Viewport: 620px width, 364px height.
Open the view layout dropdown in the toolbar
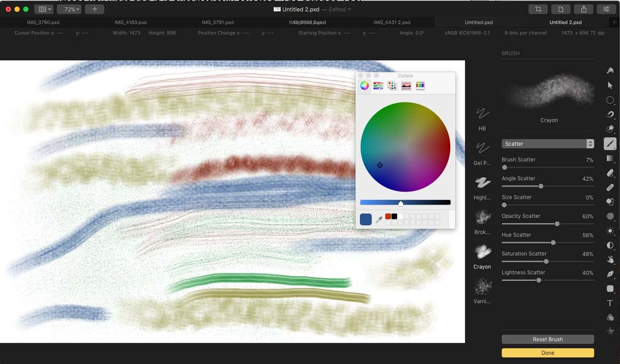[x=44, y=9]
